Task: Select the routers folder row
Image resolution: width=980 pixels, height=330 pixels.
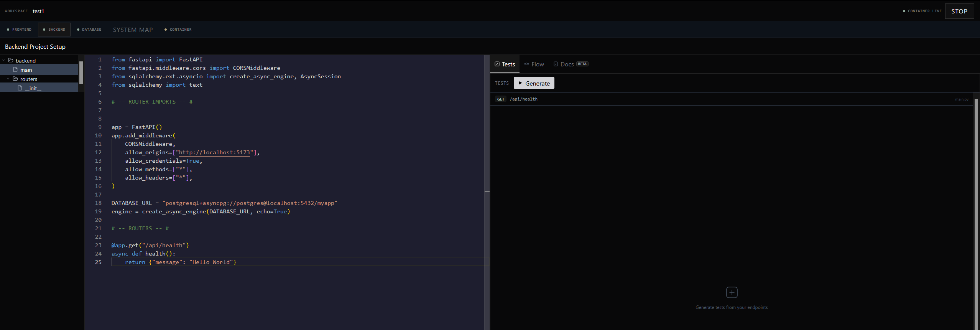Action: click(x=39, y=79)
